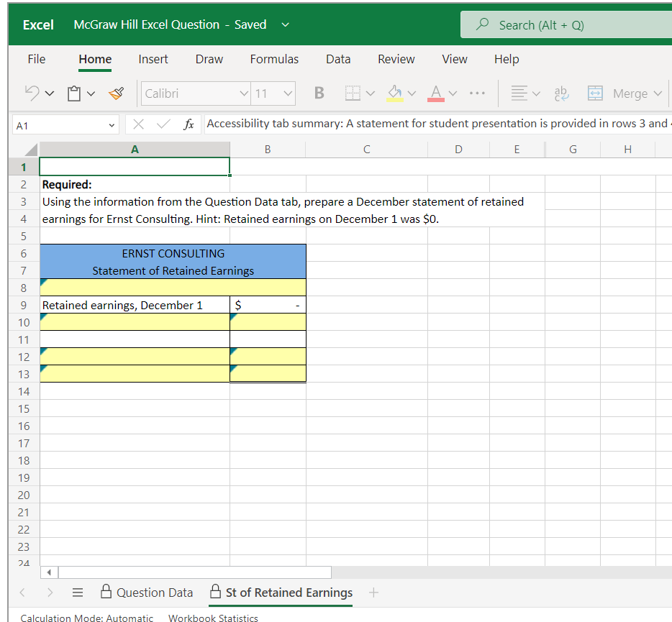This screenshot has height=622, width=672.
Task: Switch to the Question Data sheet
Action: [x=147, y=593]
